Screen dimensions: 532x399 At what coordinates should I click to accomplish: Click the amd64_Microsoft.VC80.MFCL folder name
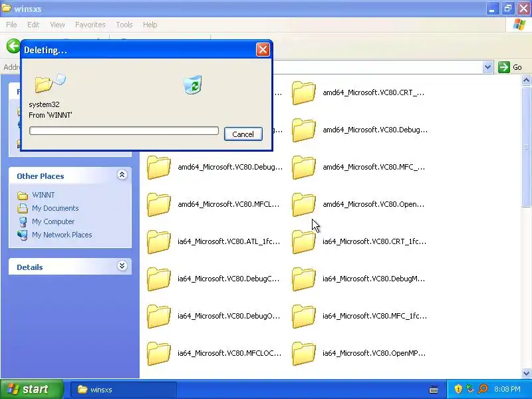pyautogui.click(x=229, y=204)
